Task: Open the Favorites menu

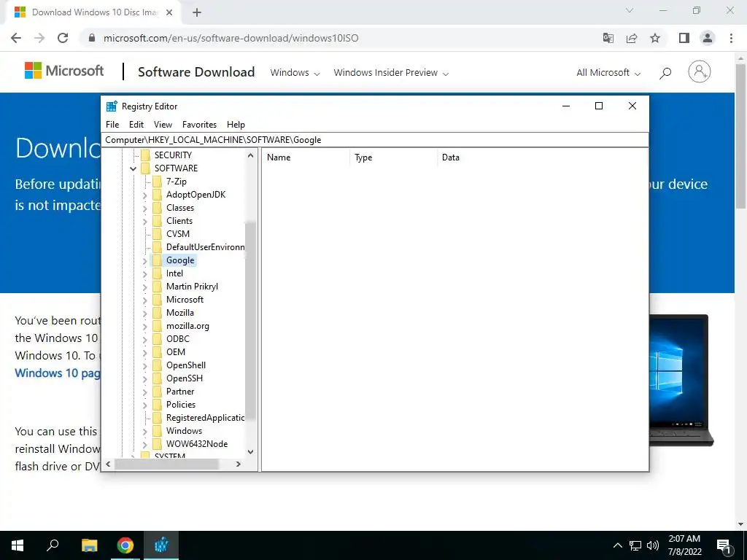Action: (199, 125)
